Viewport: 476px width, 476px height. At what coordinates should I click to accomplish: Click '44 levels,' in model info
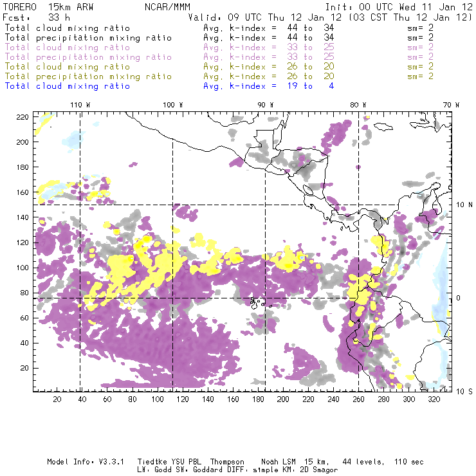(x=363, y=462)
